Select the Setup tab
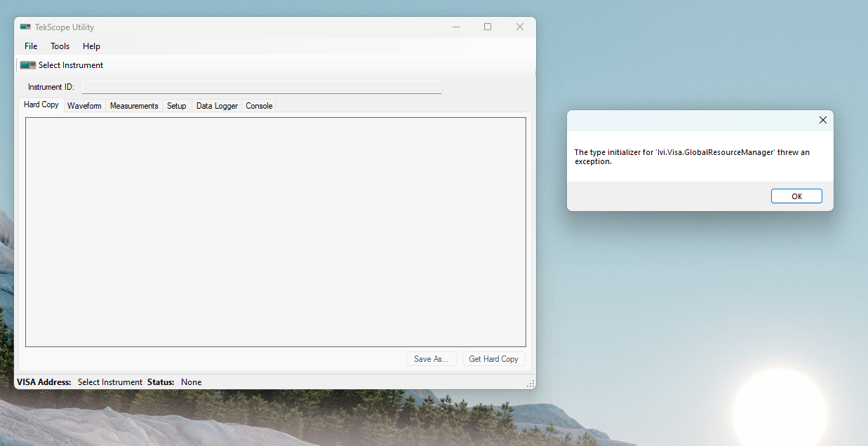 pyautogui.click(x=176, y=106)
